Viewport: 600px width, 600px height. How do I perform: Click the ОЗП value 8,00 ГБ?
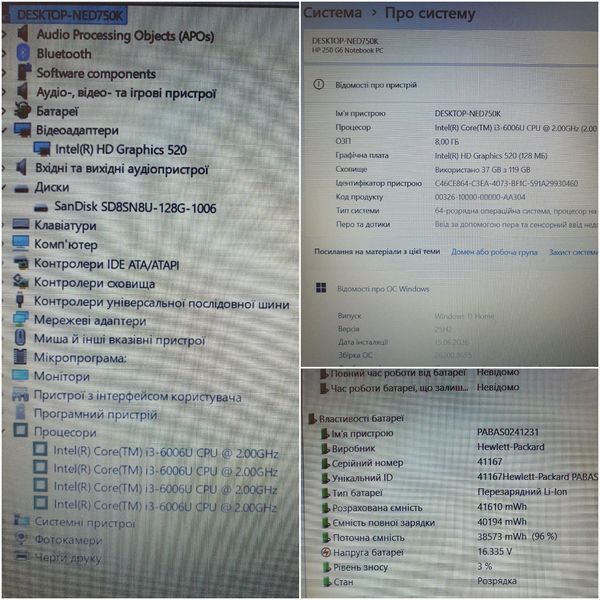point(447,142)
